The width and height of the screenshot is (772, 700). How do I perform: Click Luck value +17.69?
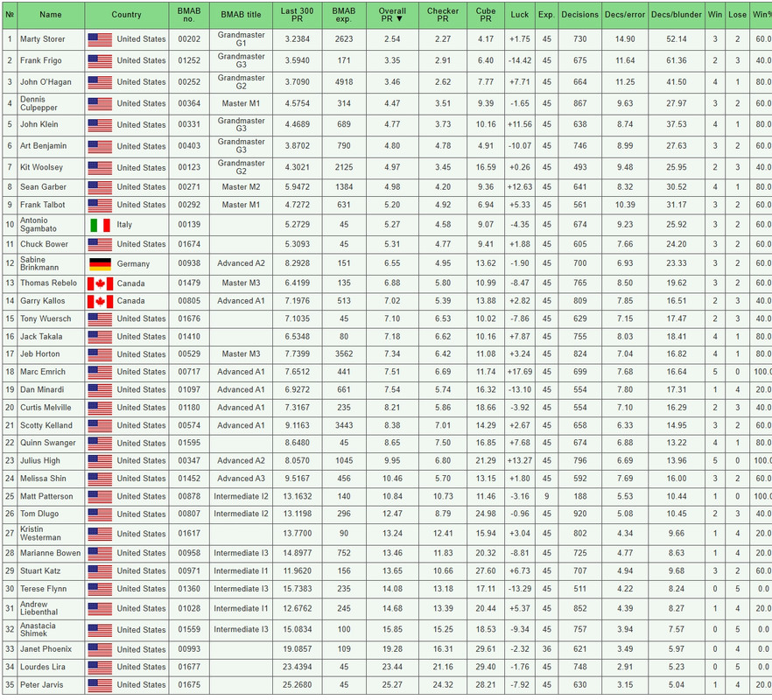click(x=519, y=372)
